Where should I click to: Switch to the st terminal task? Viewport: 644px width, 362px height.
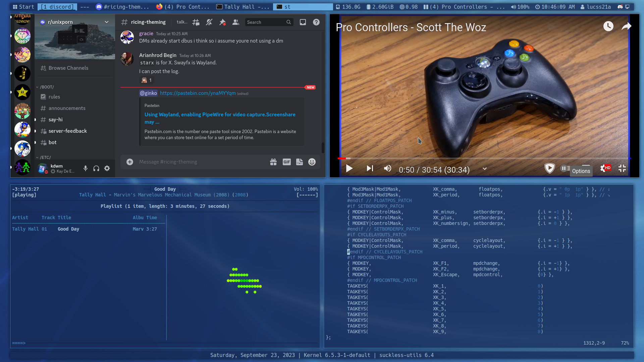303,7
